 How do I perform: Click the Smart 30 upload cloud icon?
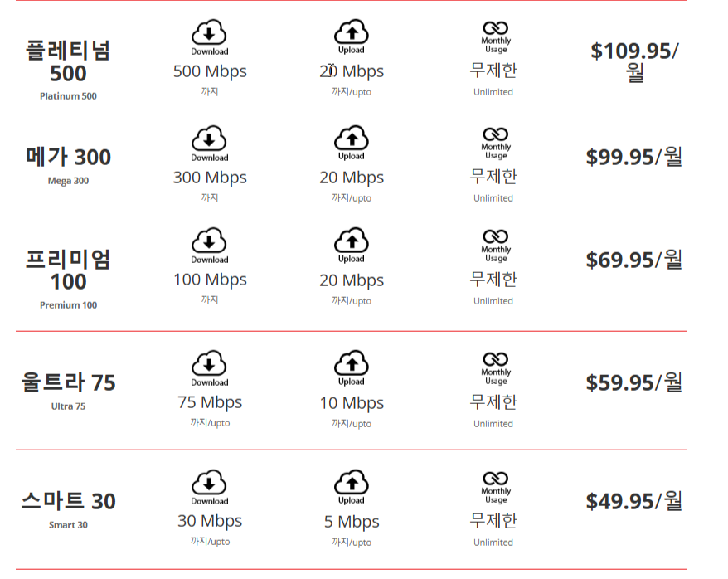(x=352, y=482)
